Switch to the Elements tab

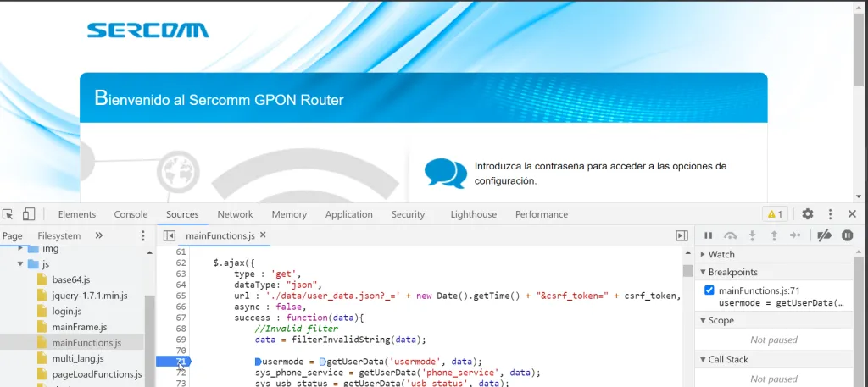click(x=77, y=214)
